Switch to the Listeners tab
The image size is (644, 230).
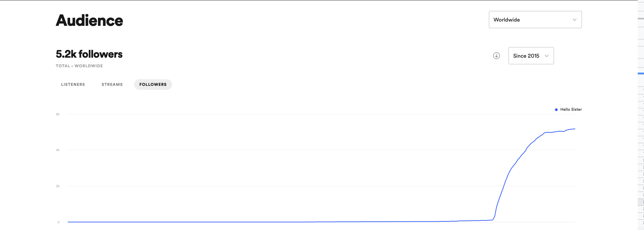[x=73, y=85]
